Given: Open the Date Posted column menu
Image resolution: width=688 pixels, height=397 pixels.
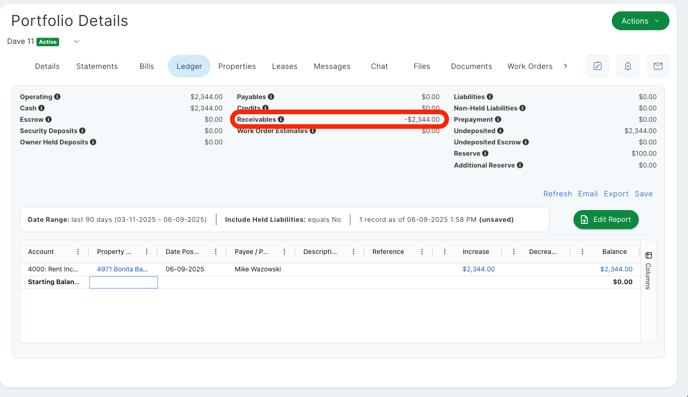Looking at the screenshot, I should coord(215,252).
